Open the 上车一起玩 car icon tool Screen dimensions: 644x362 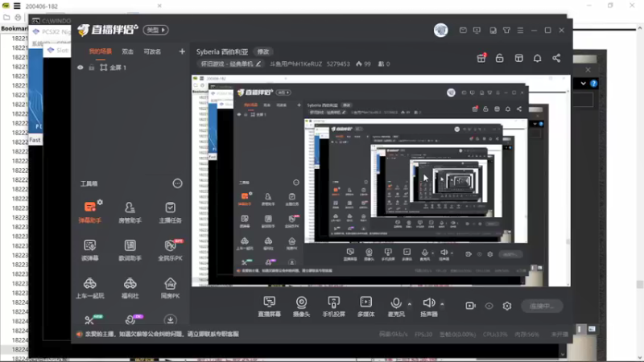click(x=89, y=288)
